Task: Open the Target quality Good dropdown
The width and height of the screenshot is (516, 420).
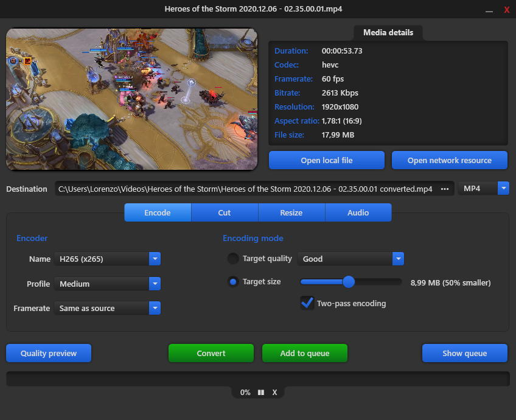Action: [398, 259]
